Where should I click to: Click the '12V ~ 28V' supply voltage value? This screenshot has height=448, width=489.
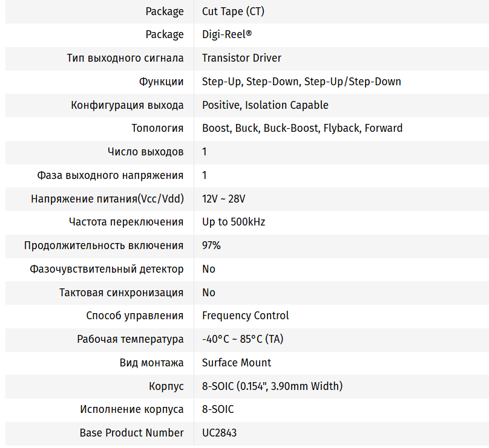tap(223, 199)
